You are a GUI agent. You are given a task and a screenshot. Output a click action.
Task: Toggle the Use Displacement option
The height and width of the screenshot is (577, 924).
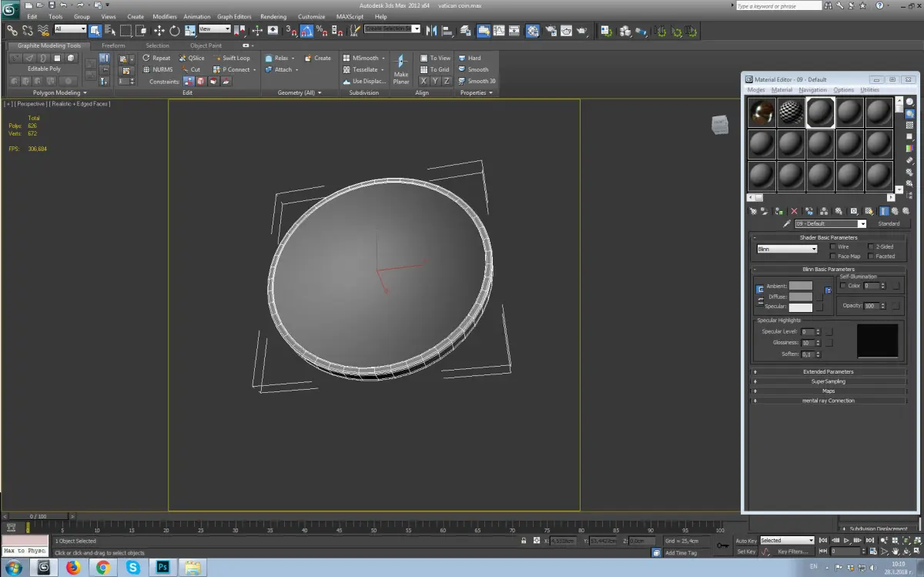pyautogui.click(x=364, y=81)
